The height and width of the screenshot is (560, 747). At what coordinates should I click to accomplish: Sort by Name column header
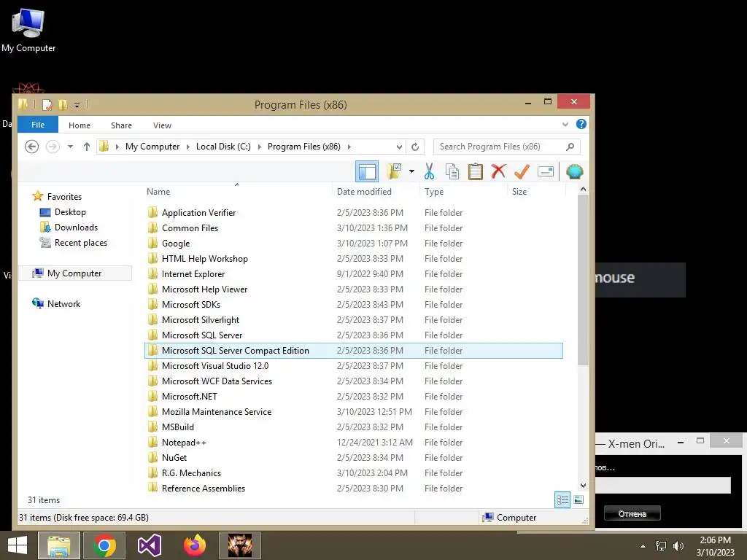237,192
